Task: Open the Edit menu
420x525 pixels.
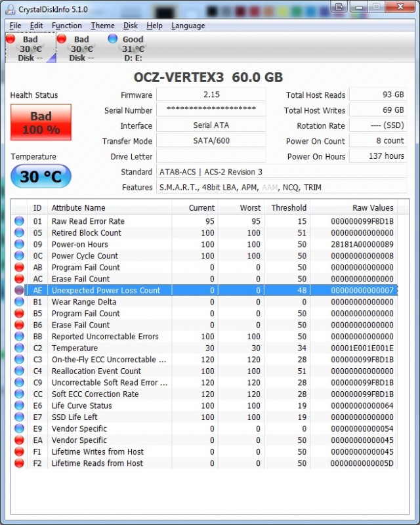Action: tap(36, 26)
